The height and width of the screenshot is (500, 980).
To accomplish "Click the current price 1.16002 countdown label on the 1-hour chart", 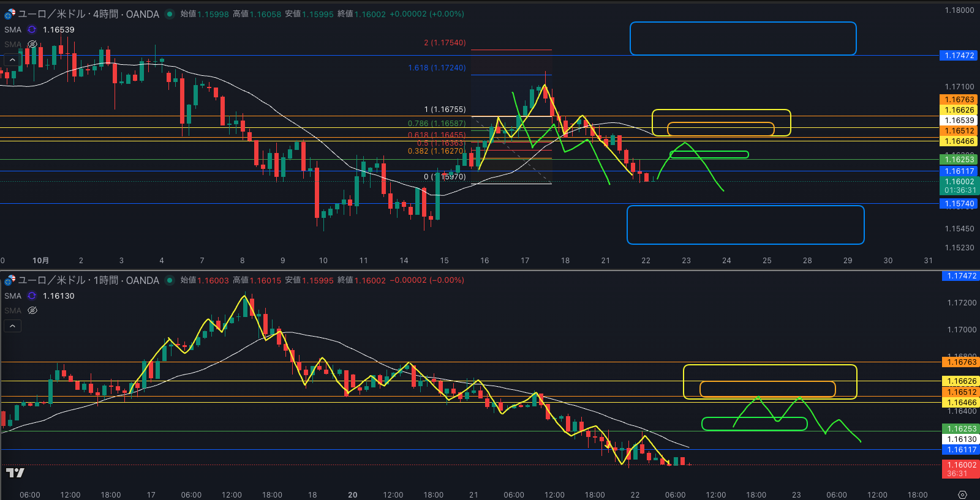I will pyautogui.click(x=959, y=469).
